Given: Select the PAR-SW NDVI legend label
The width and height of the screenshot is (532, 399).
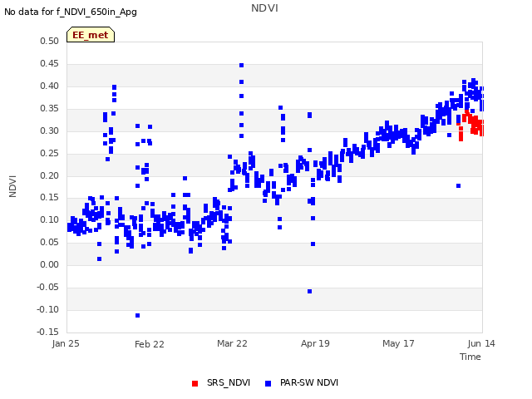Looking at the screenshot, I should [309, 382].
